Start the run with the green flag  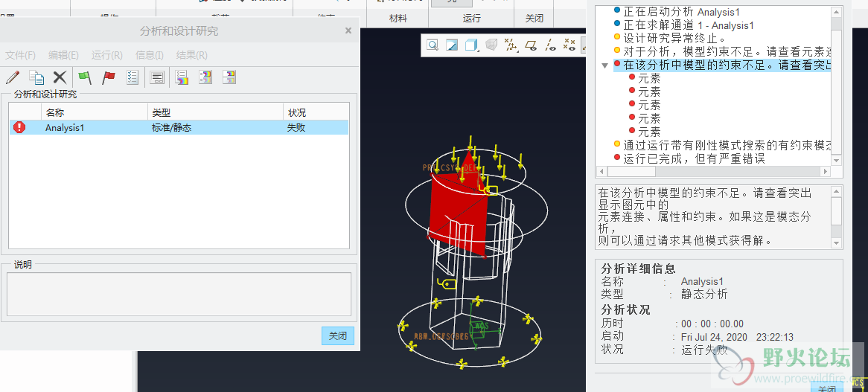point(84,77)
